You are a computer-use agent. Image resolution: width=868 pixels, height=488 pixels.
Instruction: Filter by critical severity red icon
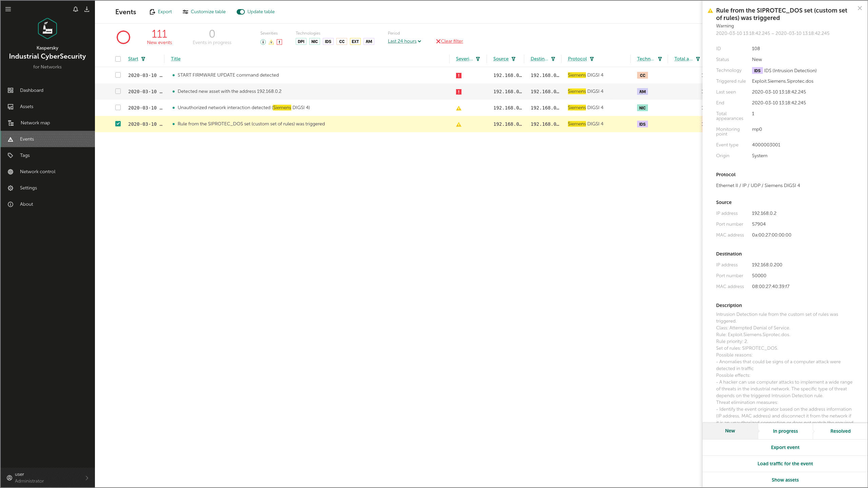pos(279,42)
